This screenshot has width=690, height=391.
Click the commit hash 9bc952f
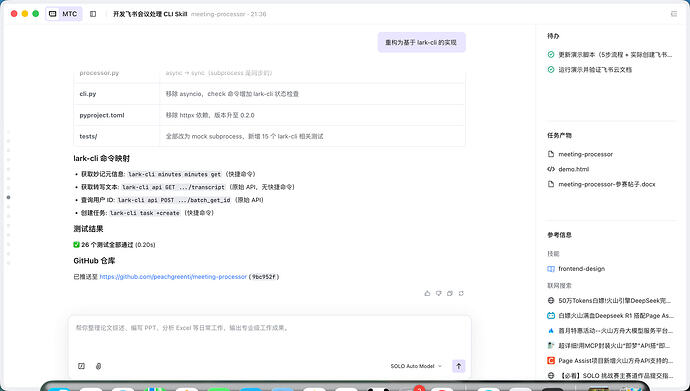pyautogui.click(x=264, y=277)
